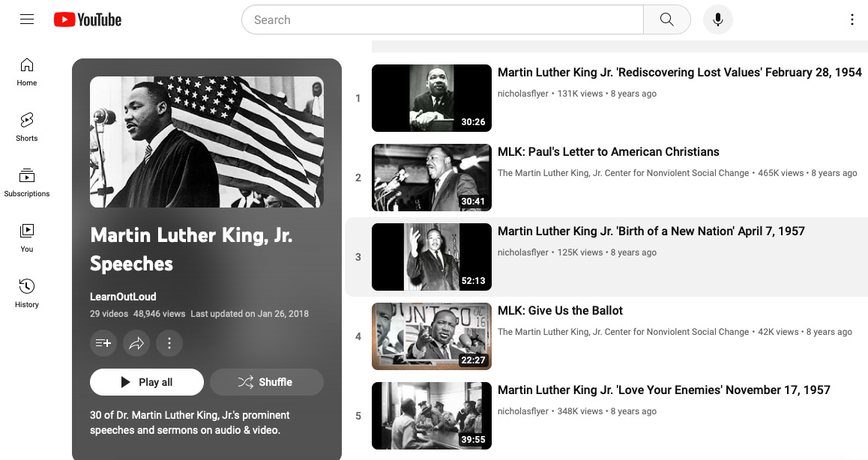The width and height of the screenshot is (868, 460).
Task: Open Subscriptions in the sidebar
Action: tap(26, 183)
